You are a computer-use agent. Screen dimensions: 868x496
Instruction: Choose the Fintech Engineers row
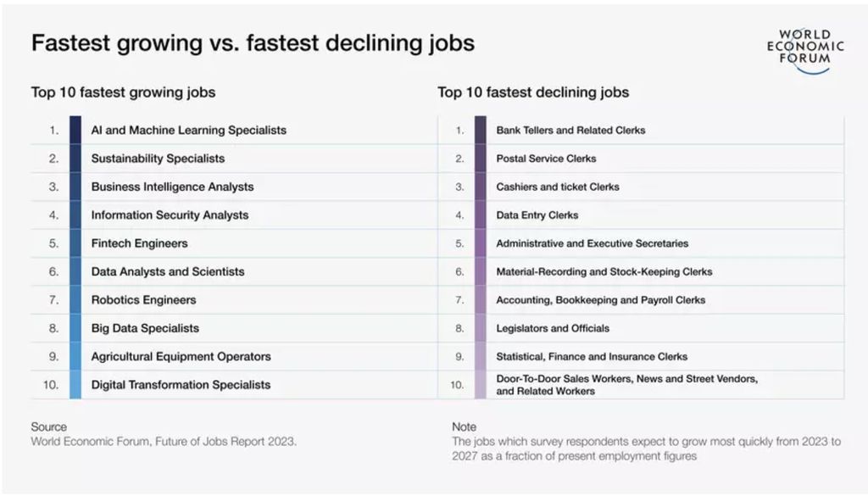click(x=139, y=243)
